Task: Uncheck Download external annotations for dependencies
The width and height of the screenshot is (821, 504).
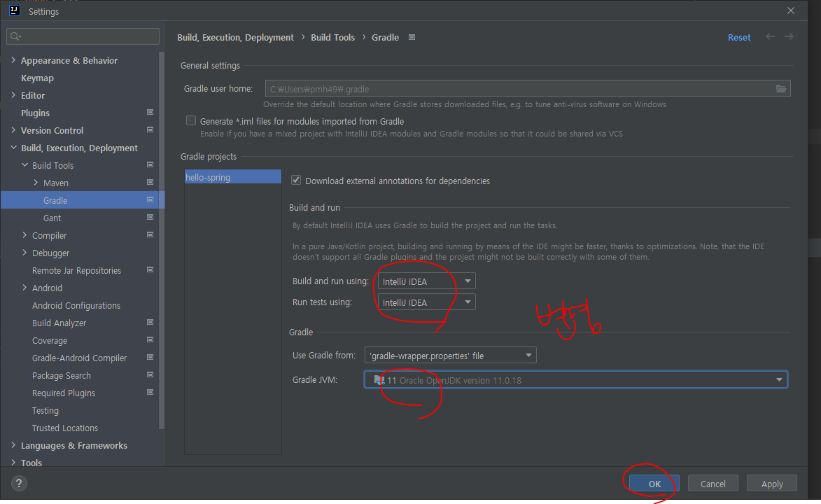Action: tap(296, 180)
